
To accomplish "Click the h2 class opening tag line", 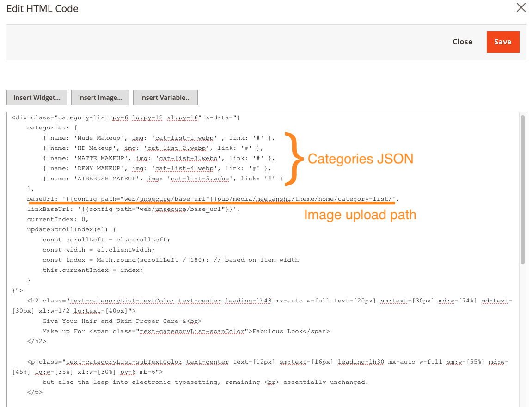I will tap(270, 301).
